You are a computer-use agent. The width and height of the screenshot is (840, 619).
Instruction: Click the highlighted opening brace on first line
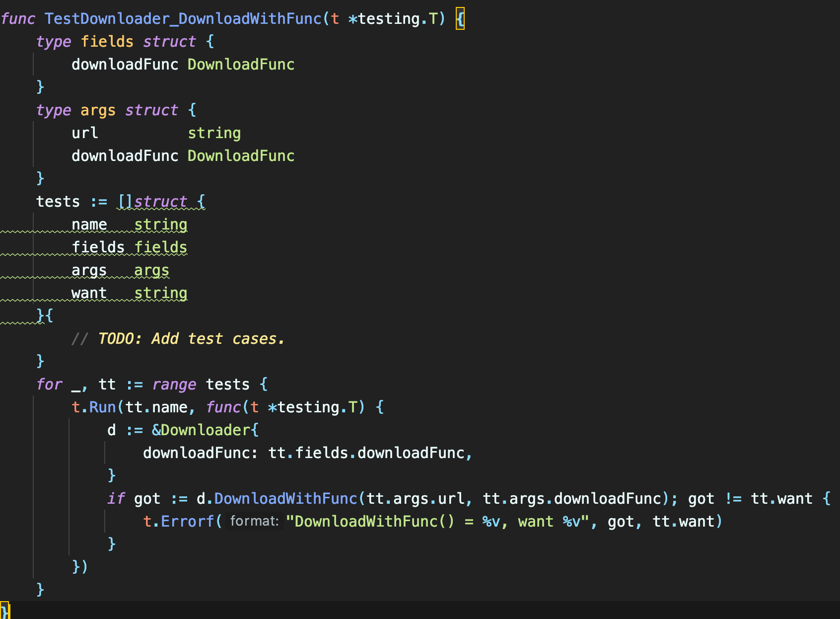pyautogui.click(x=460, y=19)
